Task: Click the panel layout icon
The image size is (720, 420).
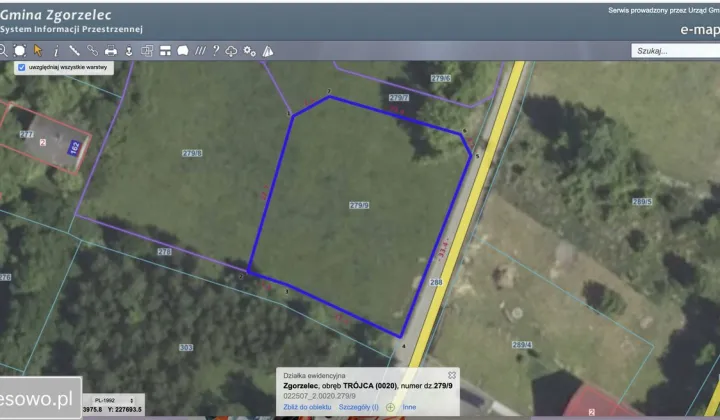Action: [x=165, y=51]
